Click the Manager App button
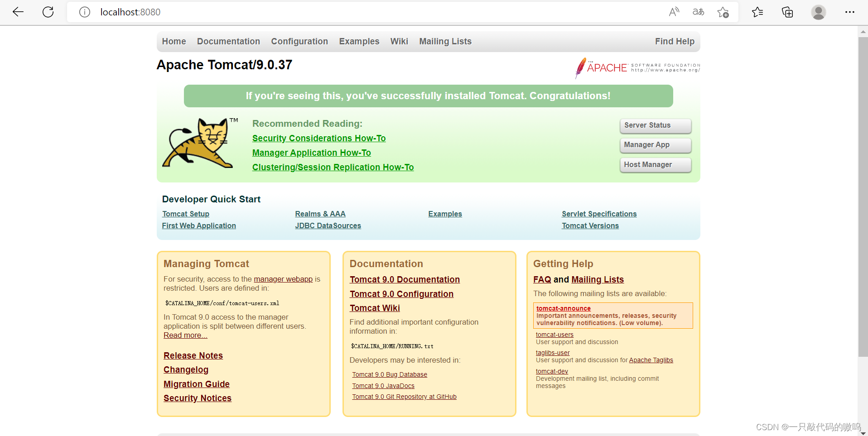The height and width of the screenshot is (436, 868). (x=656, y=145)
